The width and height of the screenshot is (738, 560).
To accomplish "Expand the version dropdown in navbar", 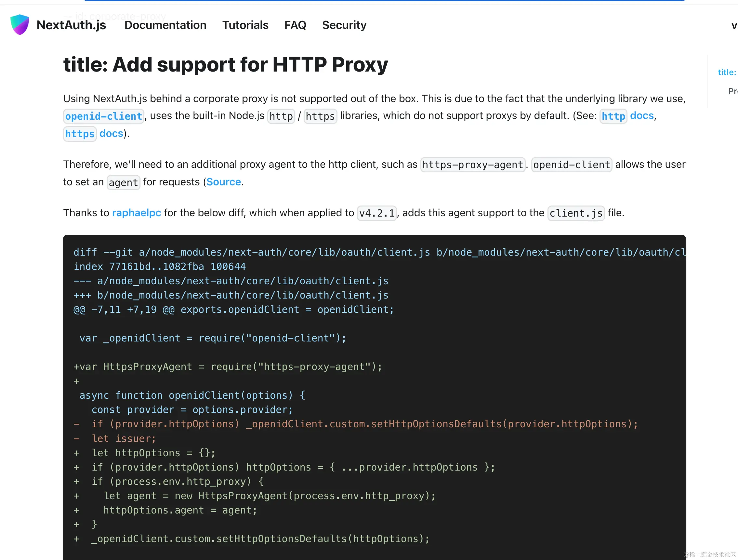I will (734, 25).
